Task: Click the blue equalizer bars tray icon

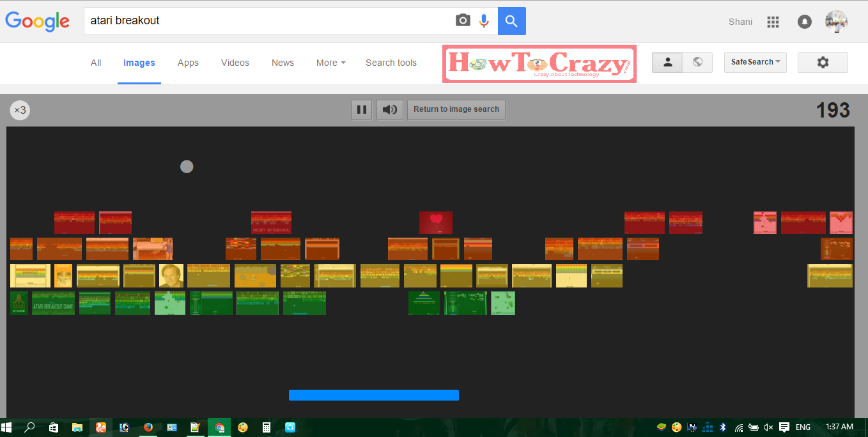Action: point(708,427)
